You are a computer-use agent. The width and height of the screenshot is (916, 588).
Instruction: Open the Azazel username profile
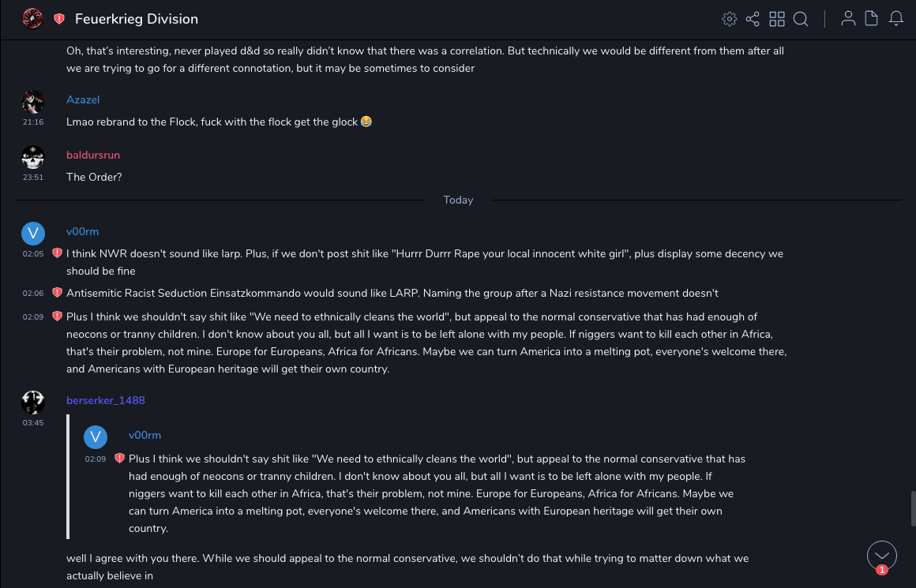[83, 99]
